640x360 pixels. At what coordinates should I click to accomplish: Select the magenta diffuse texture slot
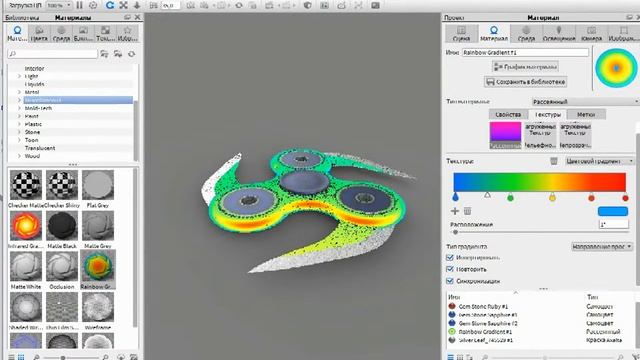coord(505,135)
